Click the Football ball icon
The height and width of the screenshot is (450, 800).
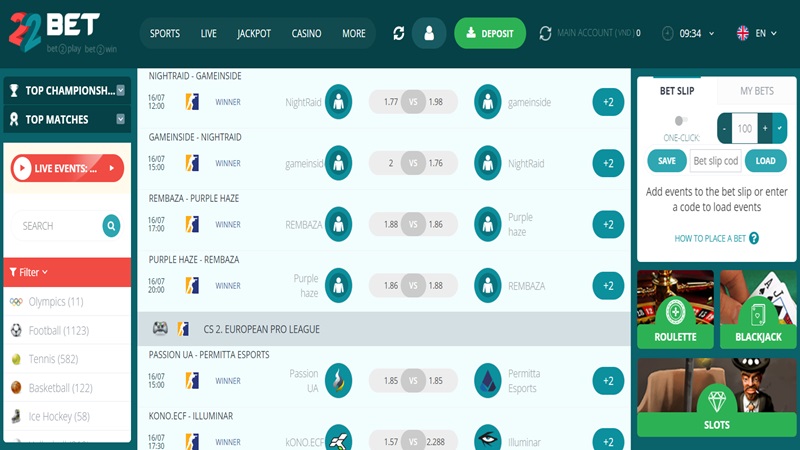(x=16, y=330)
